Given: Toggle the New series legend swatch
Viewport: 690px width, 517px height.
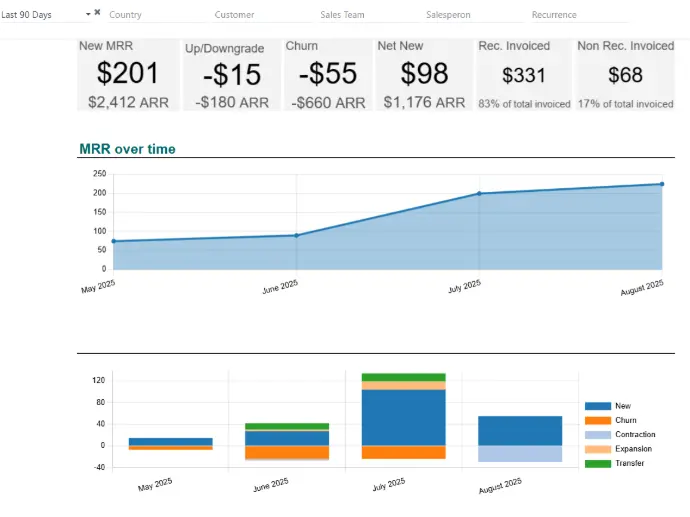Looking at the screenshot, I should pyautogui.click(x=597, y=406).
